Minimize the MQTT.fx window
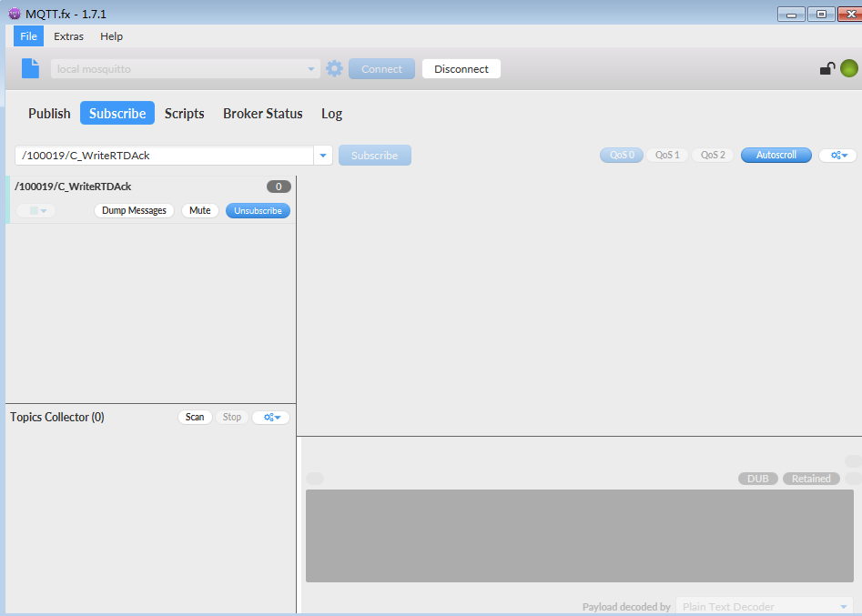 [x=792, y=15]
